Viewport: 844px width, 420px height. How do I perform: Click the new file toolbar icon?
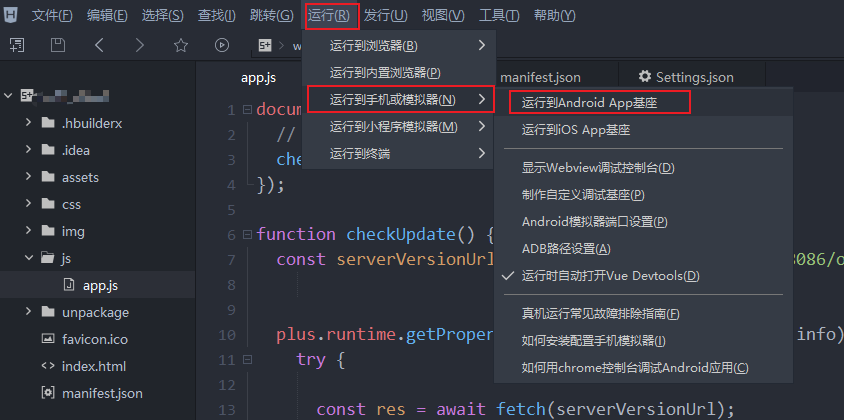(17, 45)
